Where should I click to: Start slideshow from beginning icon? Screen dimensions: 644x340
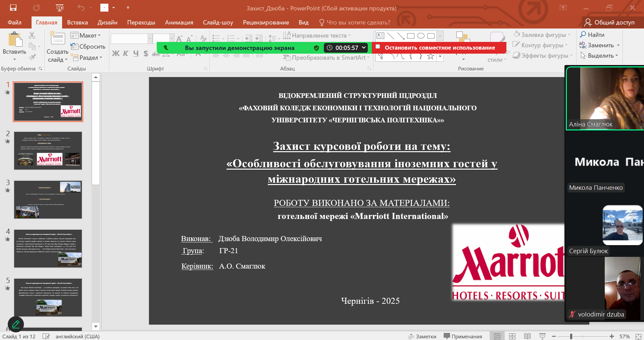tap(60, 7)
